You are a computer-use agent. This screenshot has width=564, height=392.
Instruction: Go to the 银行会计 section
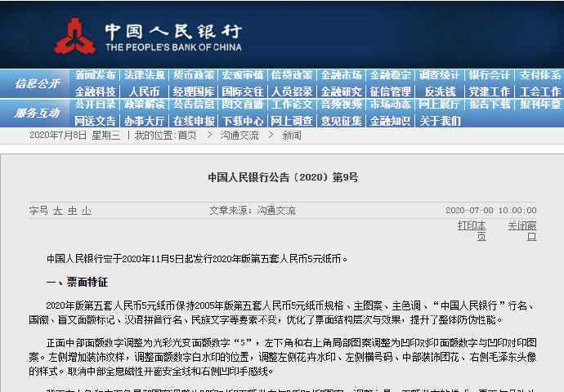pos(489,75)
